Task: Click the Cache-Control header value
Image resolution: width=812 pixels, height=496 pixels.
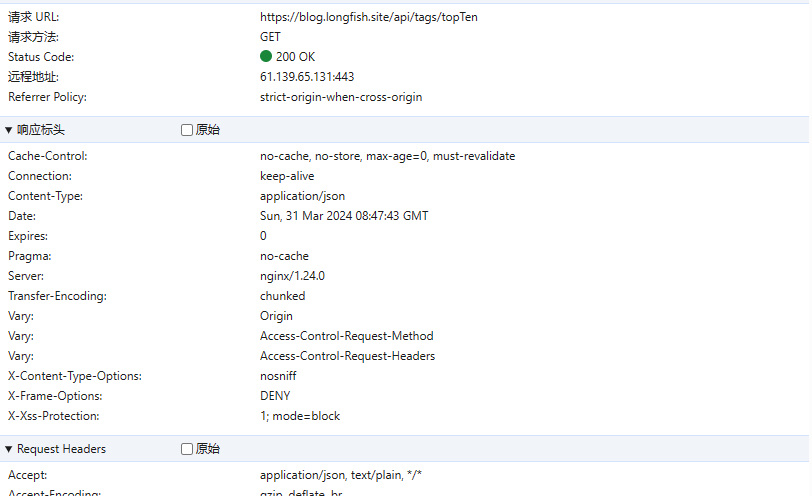Action: [387, 156]
